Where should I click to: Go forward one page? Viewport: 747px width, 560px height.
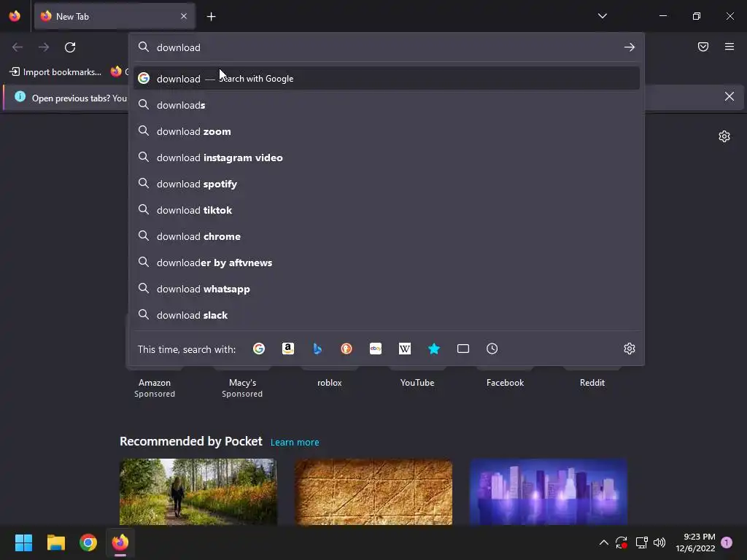tap(44, 47)
